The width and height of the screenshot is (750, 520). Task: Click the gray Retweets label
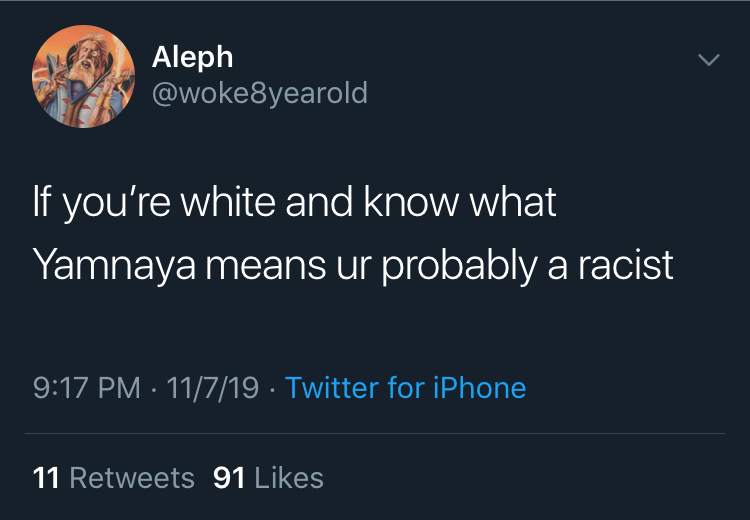tap(132, 478)
